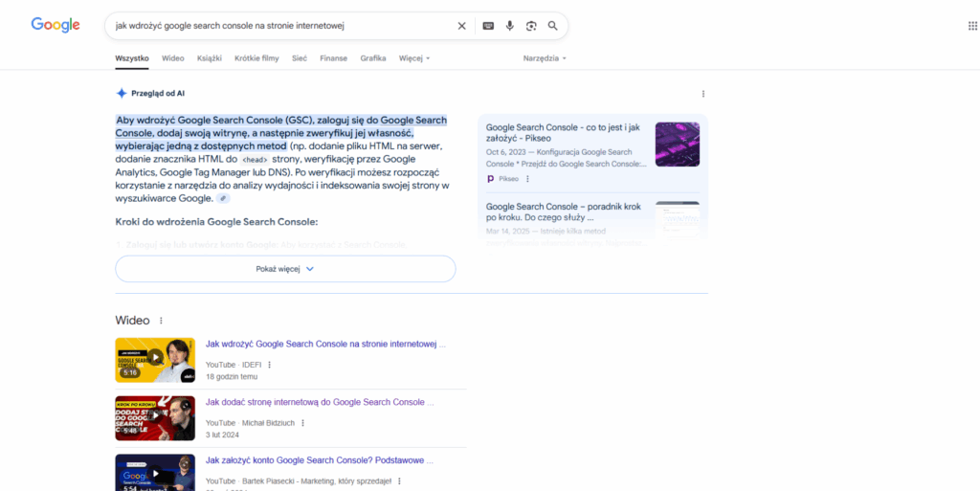Open video link 'Jak dodać stronę internetową'
Viewport: 980px width, 491px height.
click(320, 402)
